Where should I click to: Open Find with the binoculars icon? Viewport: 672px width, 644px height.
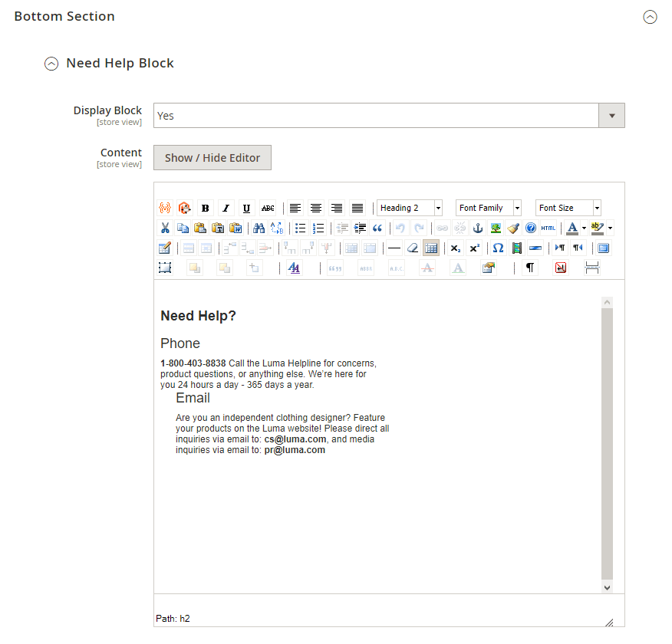pyautogui.click(x=259, y=228)
